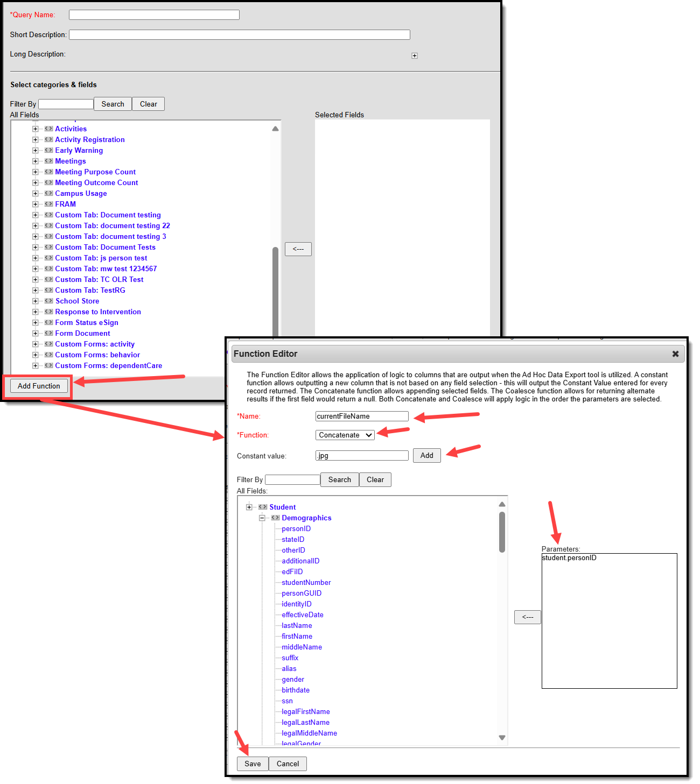Click the Form Document category icon
The width and height of the screenshot is (700, 784).
pos(48,333)
